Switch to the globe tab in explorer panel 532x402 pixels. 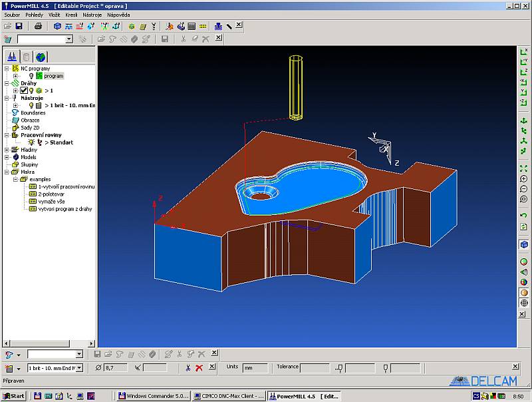[x=41, y=57]
